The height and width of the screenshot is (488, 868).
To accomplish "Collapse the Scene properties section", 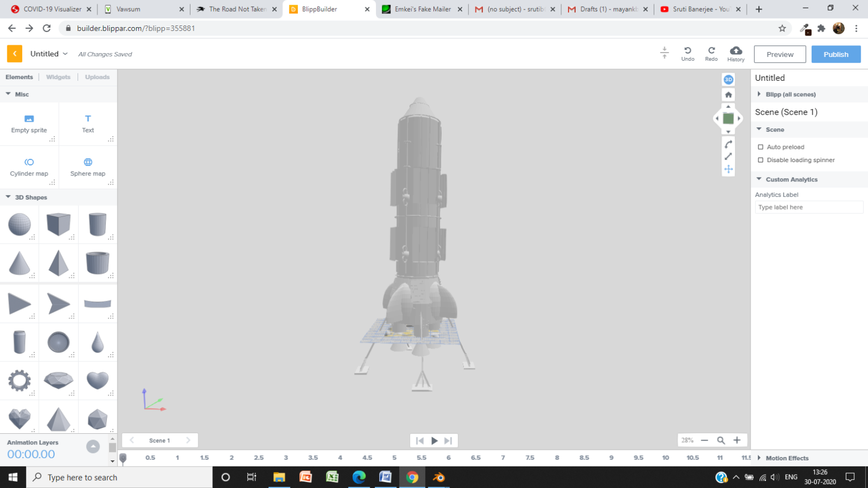I will pos(759,129).
